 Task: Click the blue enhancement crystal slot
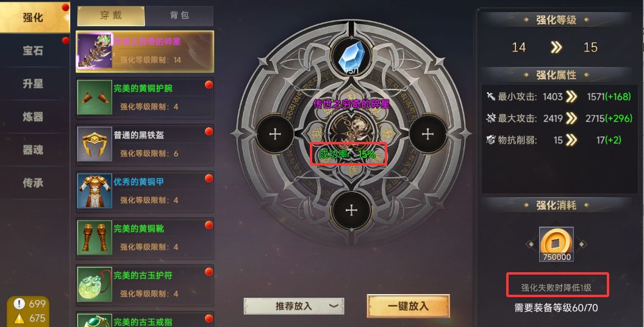[351, 57]
